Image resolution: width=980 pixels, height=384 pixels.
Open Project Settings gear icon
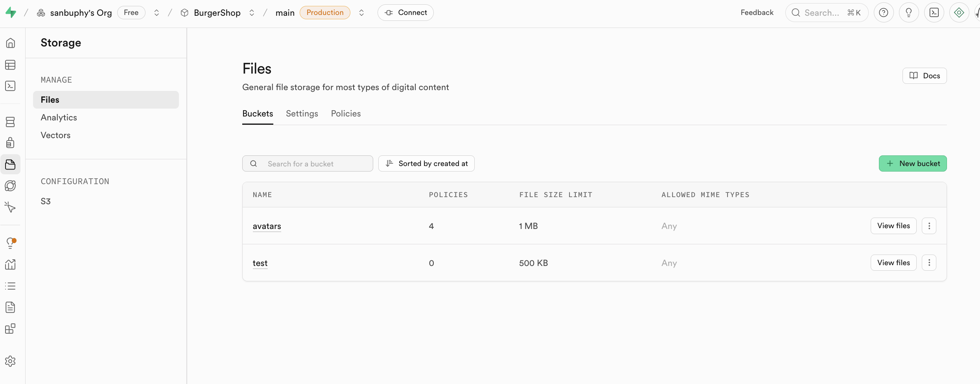click(x=11, y=361)
